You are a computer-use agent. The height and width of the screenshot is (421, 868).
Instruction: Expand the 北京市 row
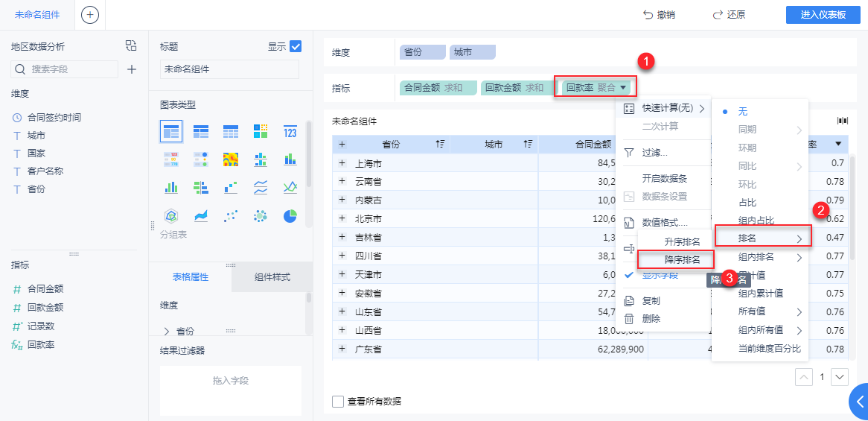pyautogui.click(x=342, y=219)
